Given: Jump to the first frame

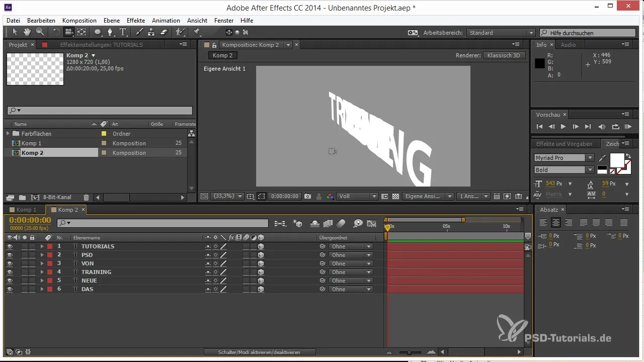Looking at the screenshot, I should (x=539, y=127).
